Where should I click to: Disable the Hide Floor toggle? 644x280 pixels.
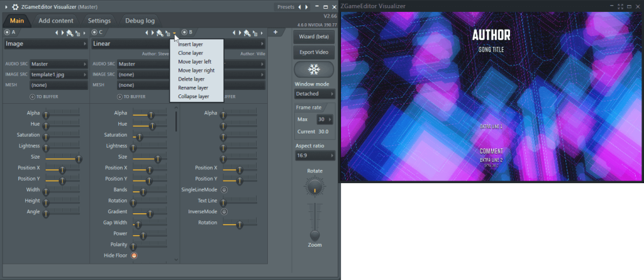(134, 255)
